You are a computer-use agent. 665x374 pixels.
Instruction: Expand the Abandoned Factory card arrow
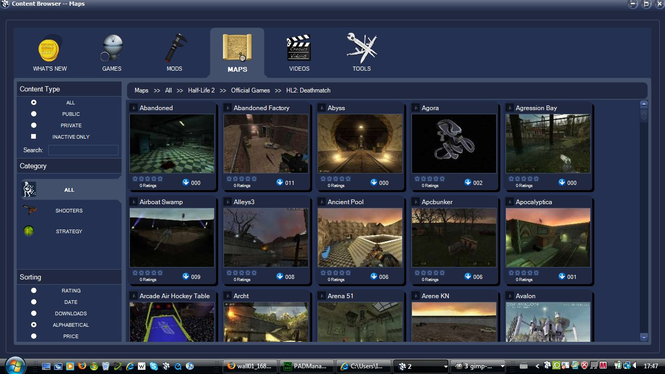point(228,108)
